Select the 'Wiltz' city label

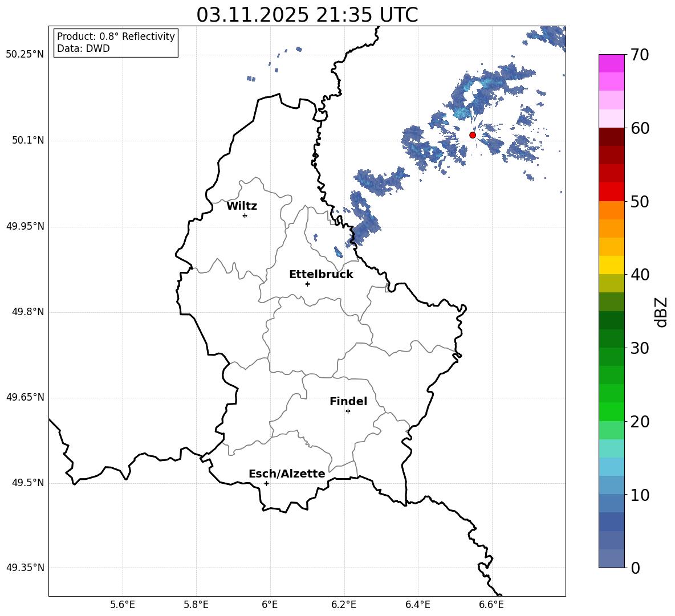(x=242, y=206)
